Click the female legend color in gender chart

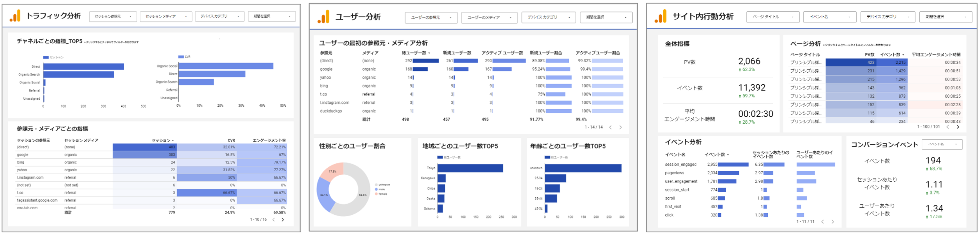(376, 194)
